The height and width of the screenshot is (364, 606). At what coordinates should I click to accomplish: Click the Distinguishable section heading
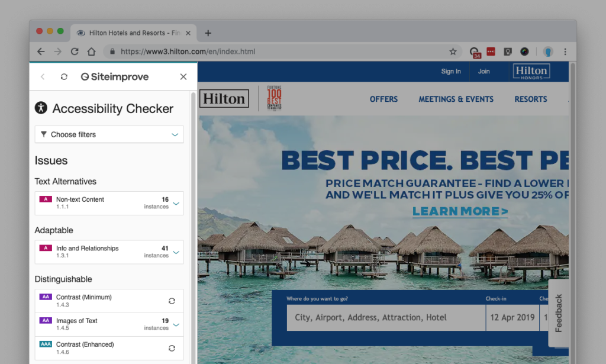(63, 279)
